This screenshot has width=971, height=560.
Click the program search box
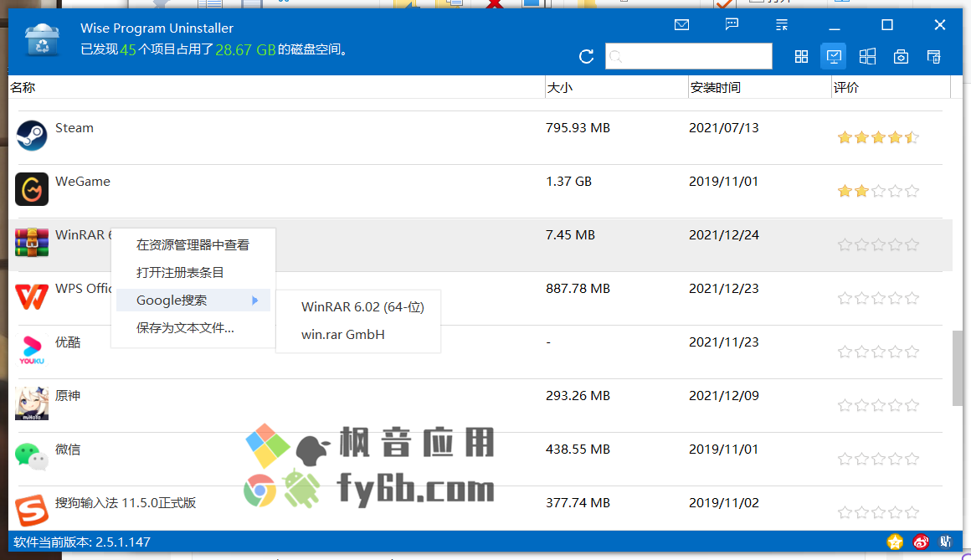[689, 56]
